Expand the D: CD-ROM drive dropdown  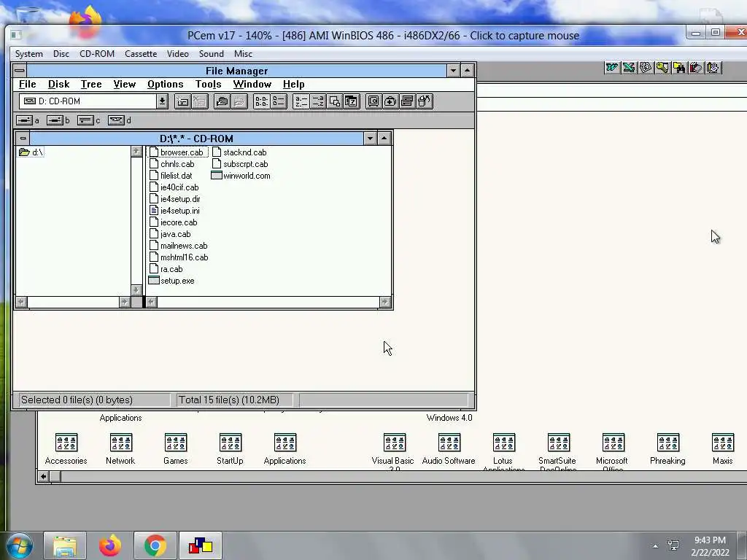click(x=162, y=101)
